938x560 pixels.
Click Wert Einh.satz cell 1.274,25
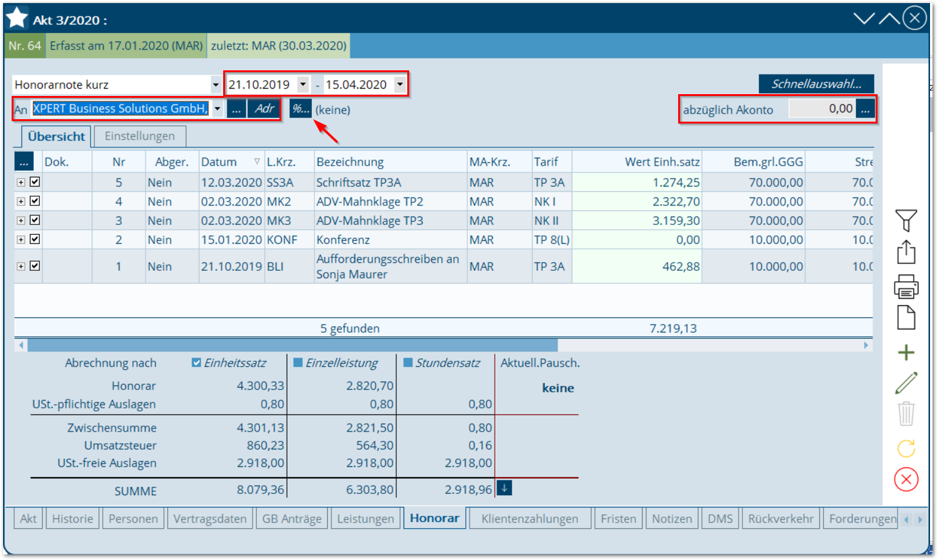637,182
